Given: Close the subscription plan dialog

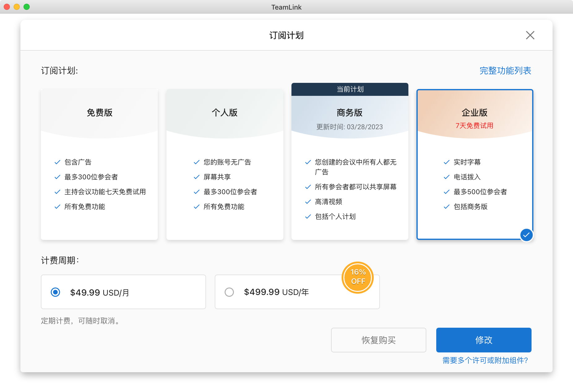Looking at the screenshot, I should (x=530, y=35).
